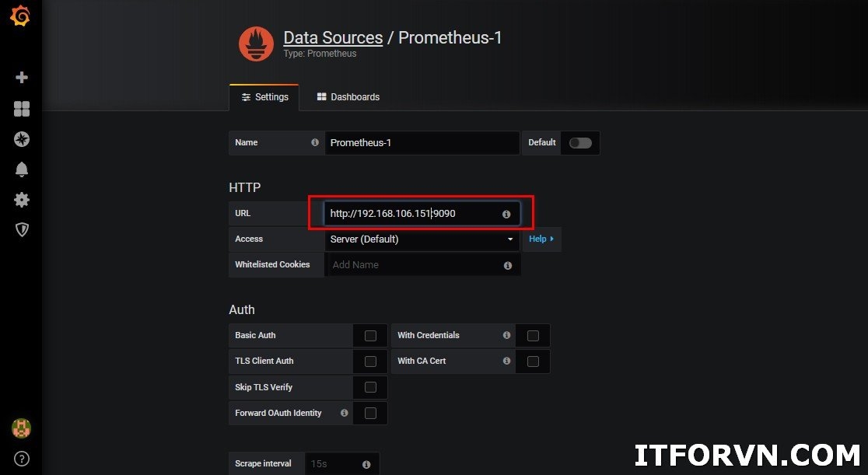Click the user avatar in the sidebar
The image size is (868, 475).
(x=21, y=428)
